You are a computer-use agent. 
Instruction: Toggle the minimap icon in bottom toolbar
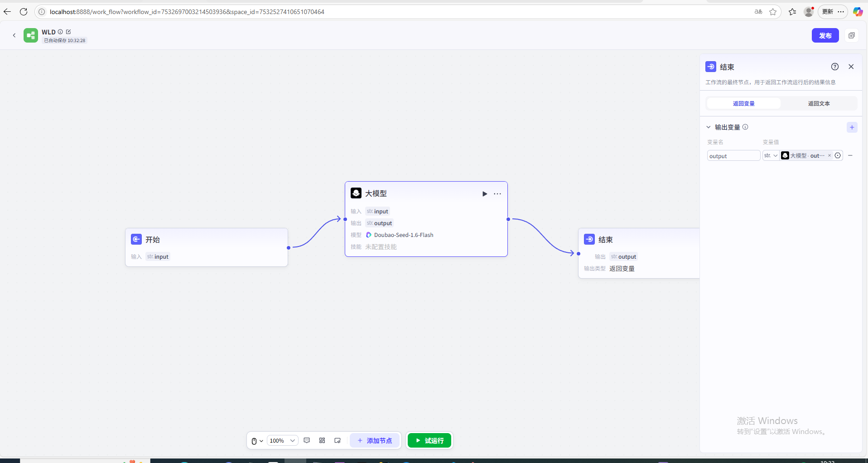pos(338,440)
